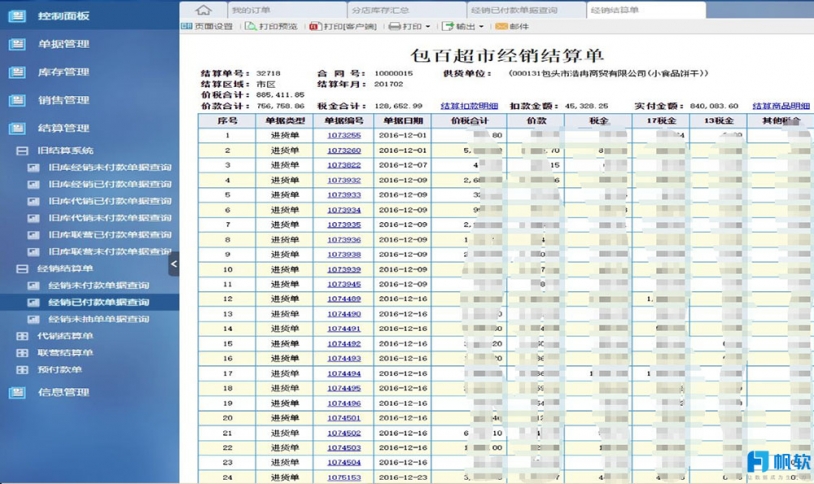
Task: Click 打印[客户端] client print icon
Action: (x=315, y=26)
